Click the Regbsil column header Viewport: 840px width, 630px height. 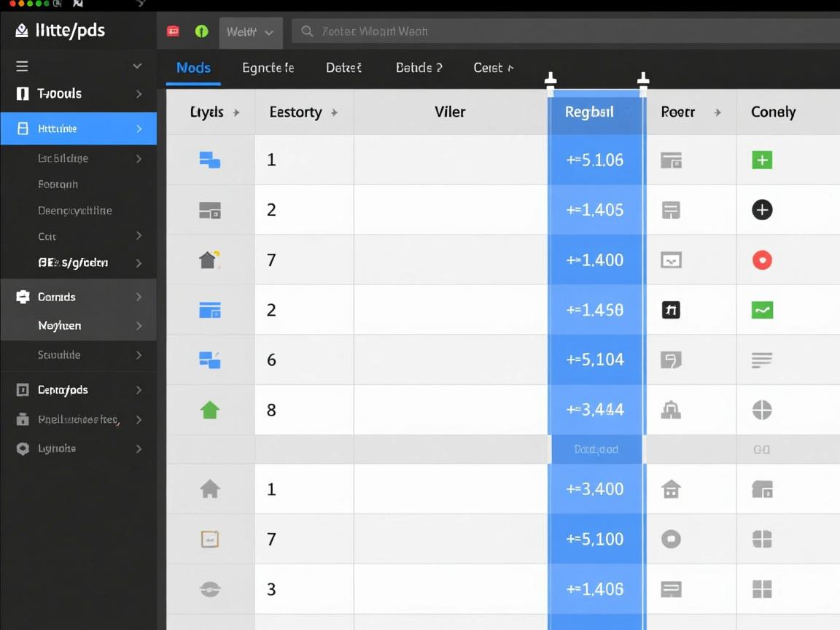589,112
